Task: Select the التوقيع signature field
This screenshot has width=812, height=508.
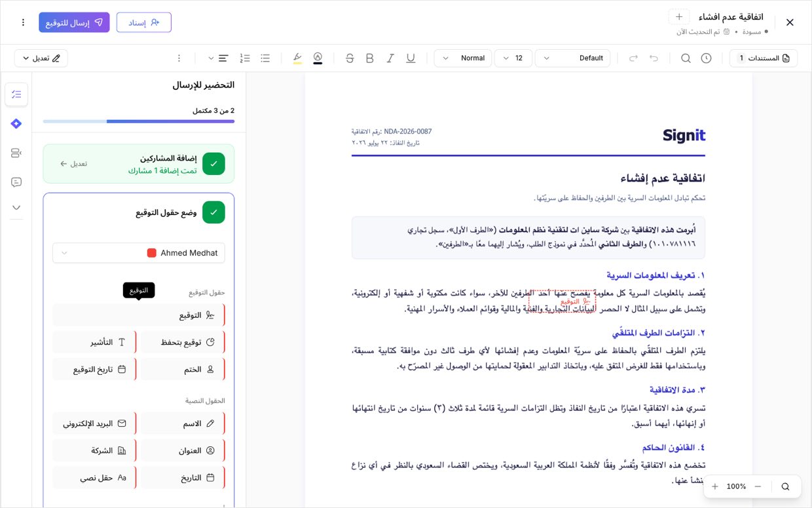Action: (139, 315)
